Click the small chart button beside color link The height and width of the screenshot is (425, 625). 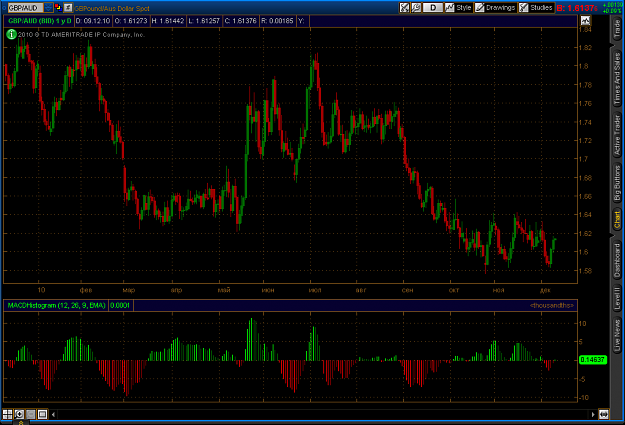pyautogui.click(x=68, y=7)
